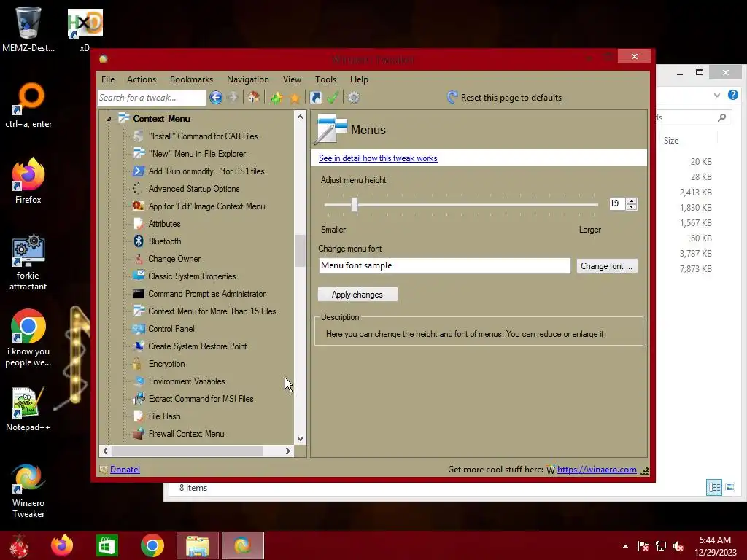Screen dimensions: 747x560
Task: Select App for 'Edit' Image Context Menu
Action: tap(206, 206)
